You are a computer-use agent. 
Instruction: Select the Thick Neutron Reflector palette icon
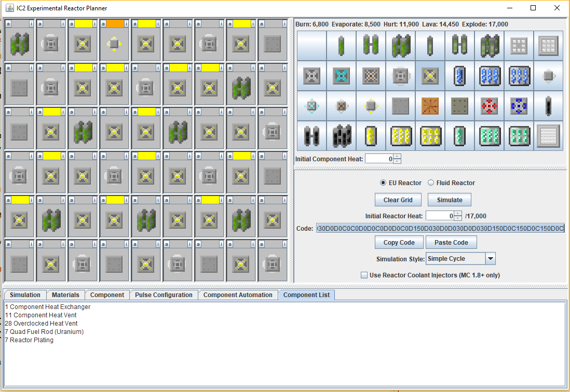pos(548,46)
